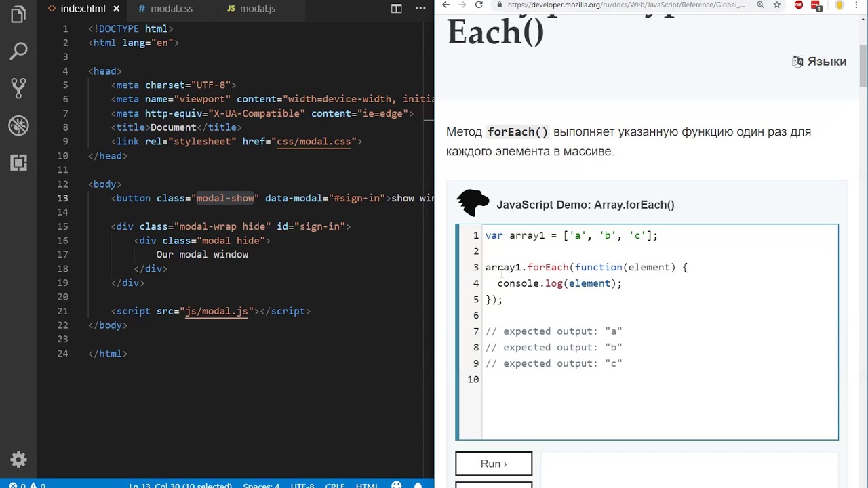Click the feedback smiley in status bar
The image size is (868, 488).
[397, 485]
